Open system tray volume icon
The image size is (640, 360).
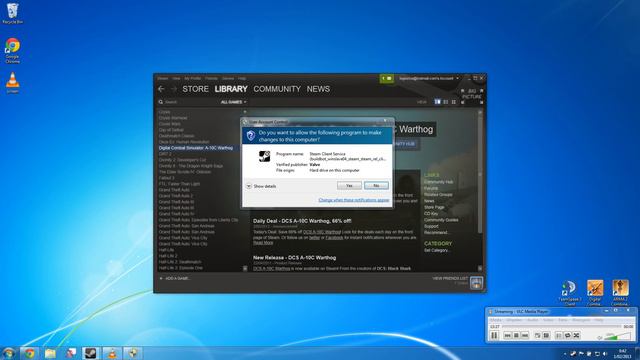605,354
